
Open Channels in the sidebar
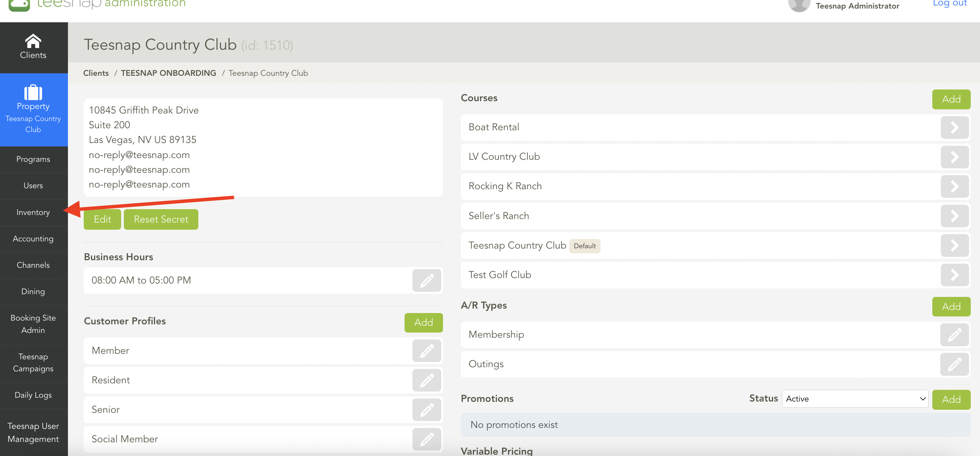[x=33, y=265]
